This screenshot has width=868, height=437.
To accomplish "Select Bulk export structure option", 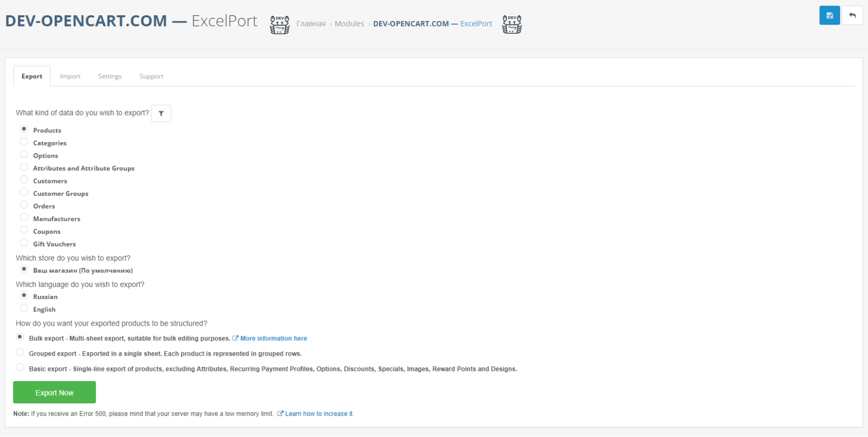I will coord(20,337).
